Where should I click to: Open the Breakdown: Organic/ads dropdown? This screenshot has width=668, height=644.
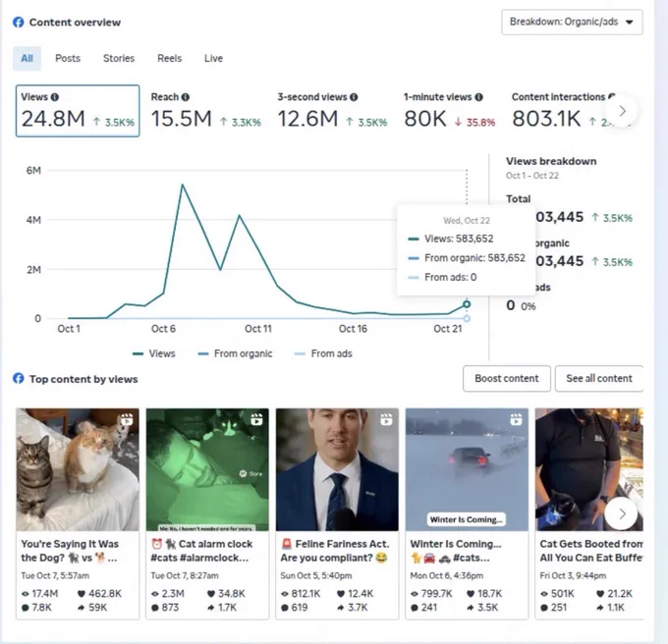point(572,23)
